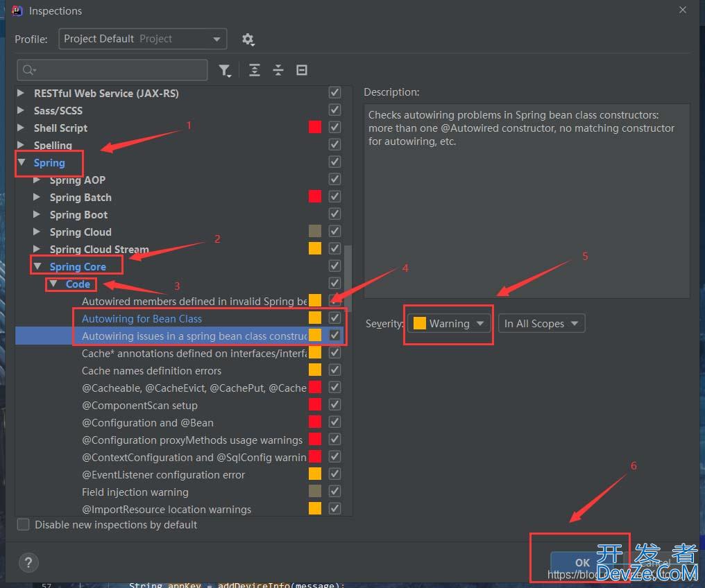
Task: Select the Spring AOP tree item
Action: click(x=77, y=180)
